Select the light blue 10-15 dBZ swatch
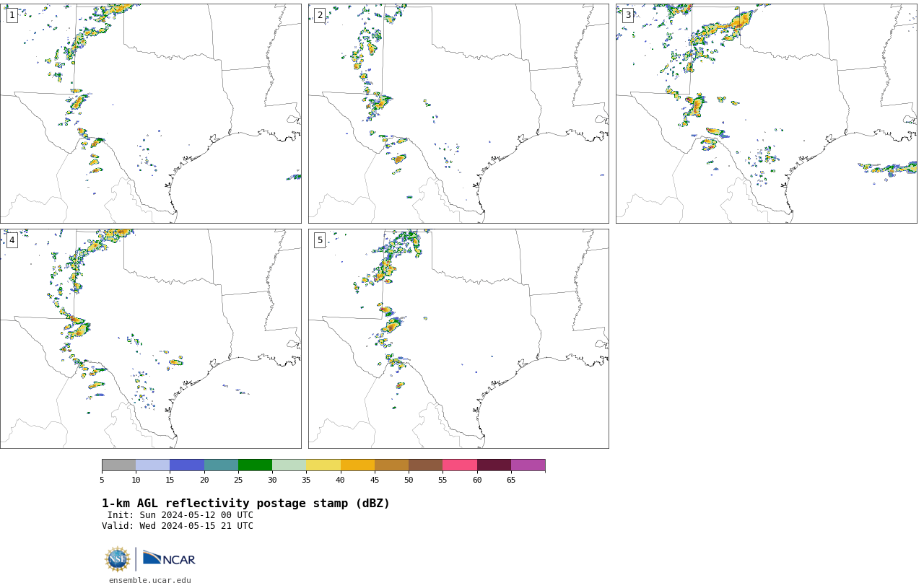924x588 pixels. coord(152,465)
